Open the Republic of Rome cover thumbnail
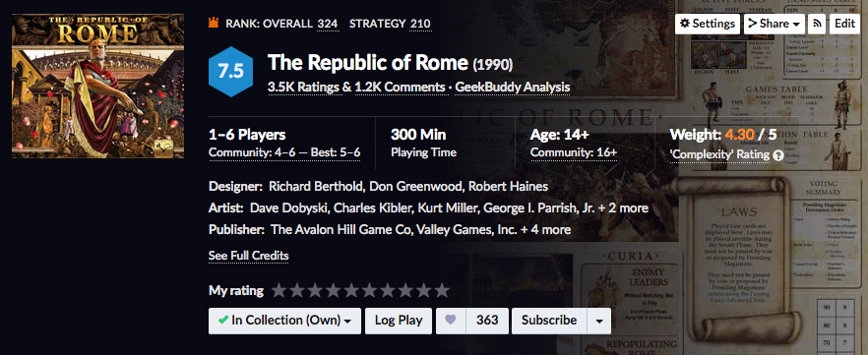The image size is (868, 355). coord(98,86)
